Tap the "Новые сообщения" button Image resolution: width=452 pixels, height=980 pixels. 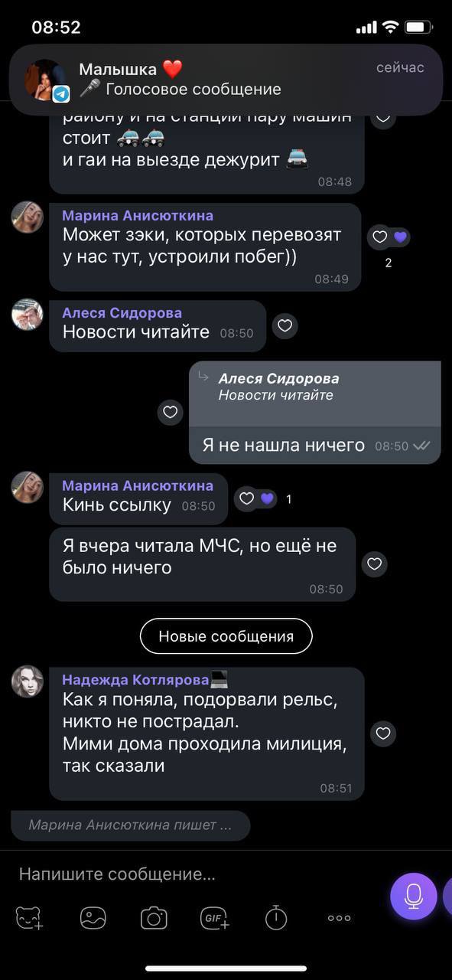[x=226, y=636]
